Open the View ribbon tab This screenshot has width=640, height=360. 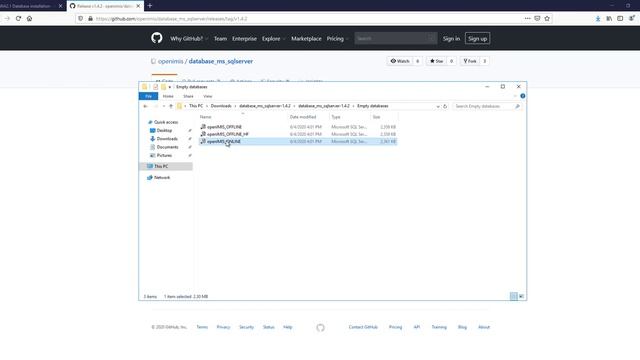[208, 96]
